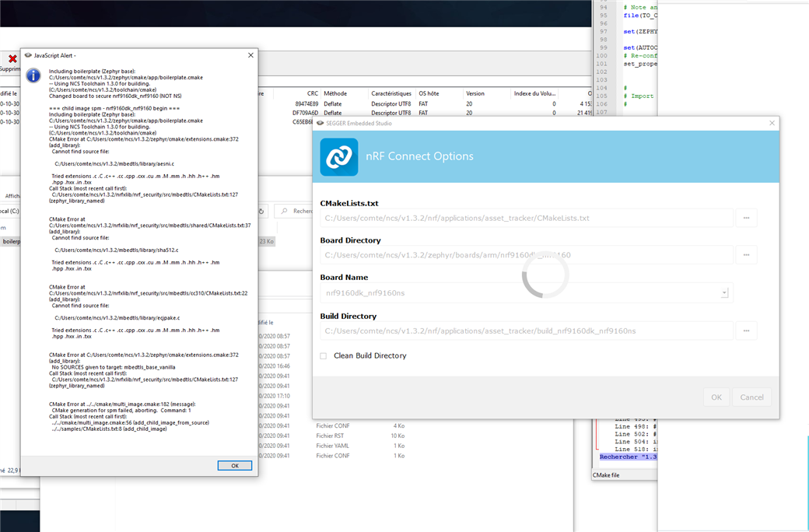Browse for the Board Directory
The width and height of the screenshot is (809, 532).
(746, 255)
